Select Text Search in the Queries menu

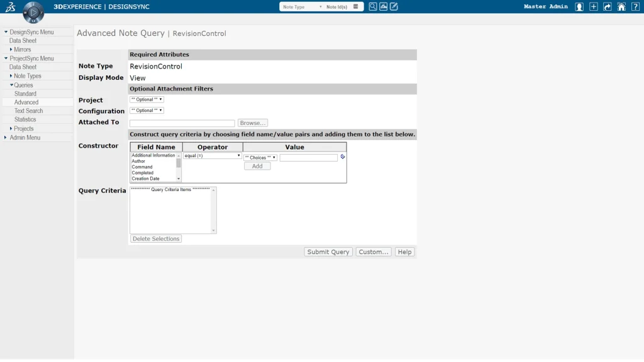[28, 111]
